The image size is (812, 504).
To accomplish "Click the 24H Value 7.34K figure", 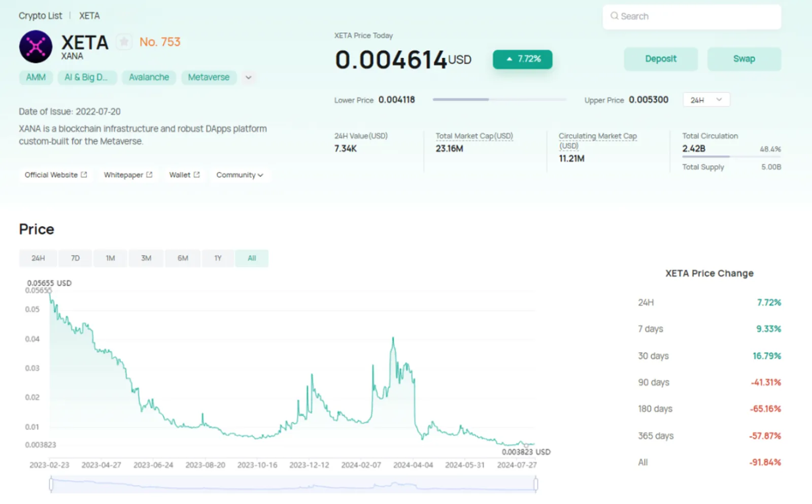I will [346, 149].
